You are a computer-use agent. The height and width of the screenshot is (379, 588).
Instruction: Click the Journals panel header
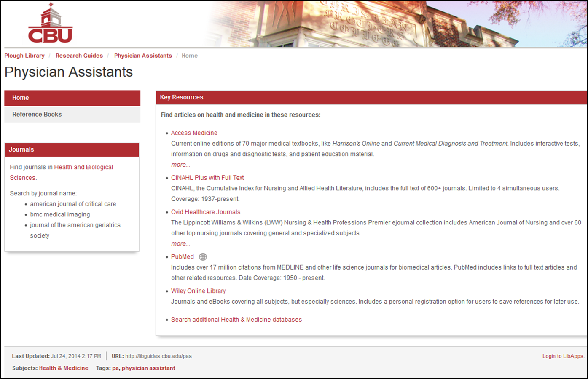point(72,149)
